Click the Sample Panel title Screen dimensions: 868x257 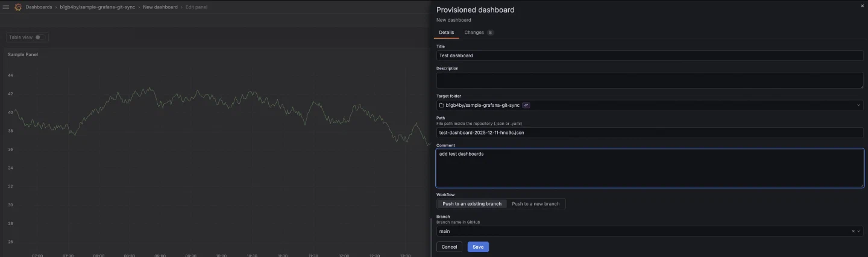[x=23, y=54]
